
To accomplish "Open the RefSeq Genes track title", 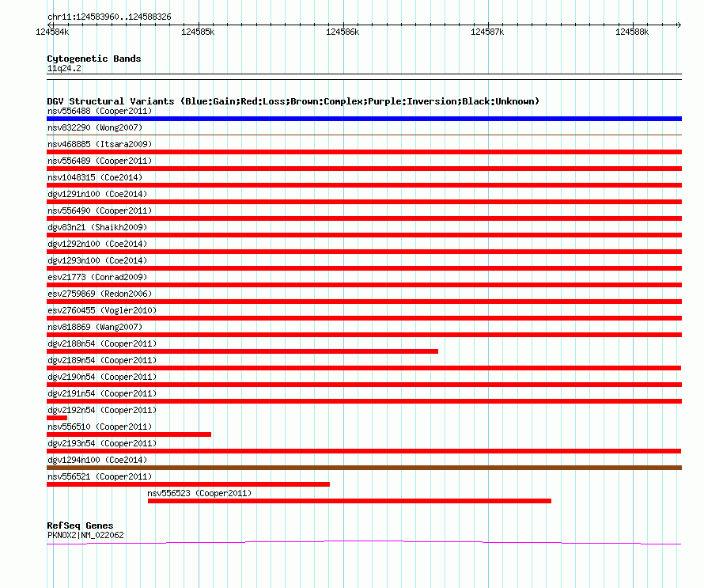I will [80, 525].
